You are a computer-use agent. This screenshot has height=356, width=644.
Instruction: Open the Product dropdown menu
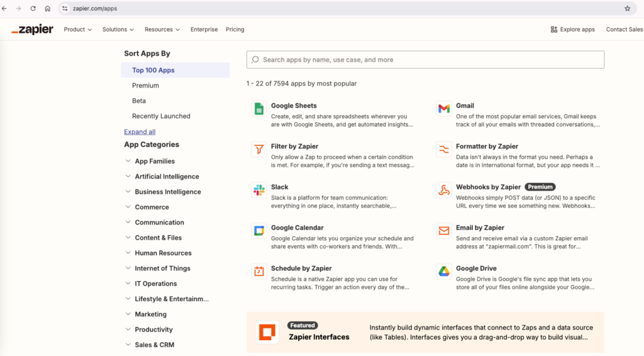point(78,30)
